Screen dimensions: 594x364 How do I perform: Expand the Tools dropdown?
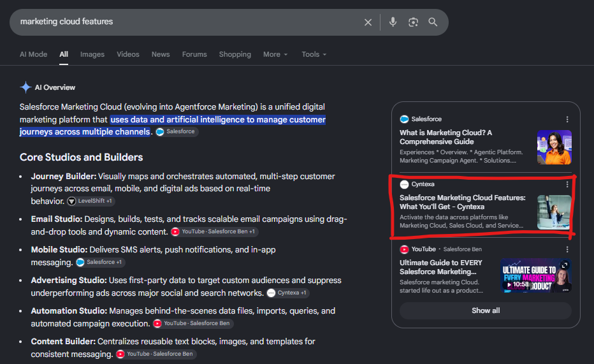[314, 54]
